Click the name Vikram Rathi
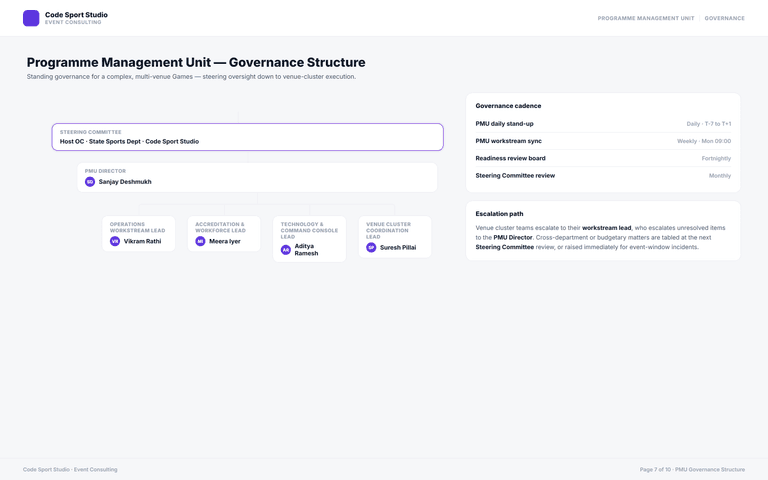The image size is (768, 480). click(x=143, y=241)
